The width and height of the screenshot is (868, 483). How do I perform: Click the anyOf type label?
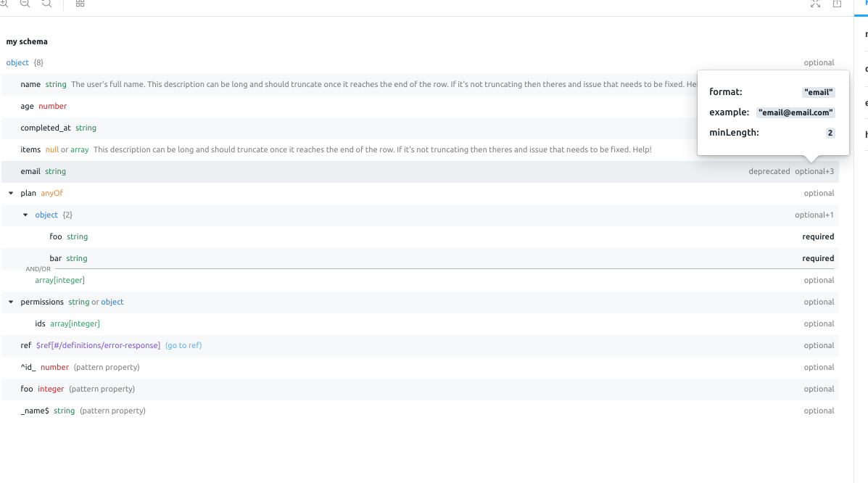[x=51, y=194]
